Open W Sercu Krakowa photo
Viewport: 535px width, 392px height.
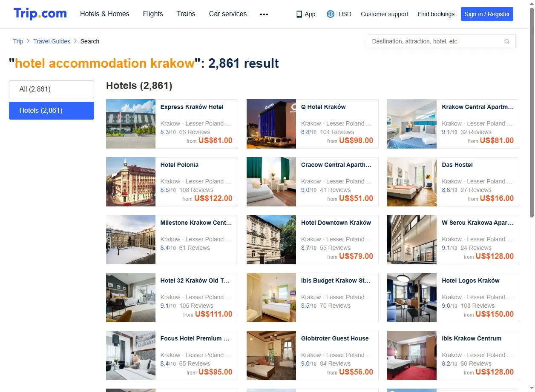(412, 240)
